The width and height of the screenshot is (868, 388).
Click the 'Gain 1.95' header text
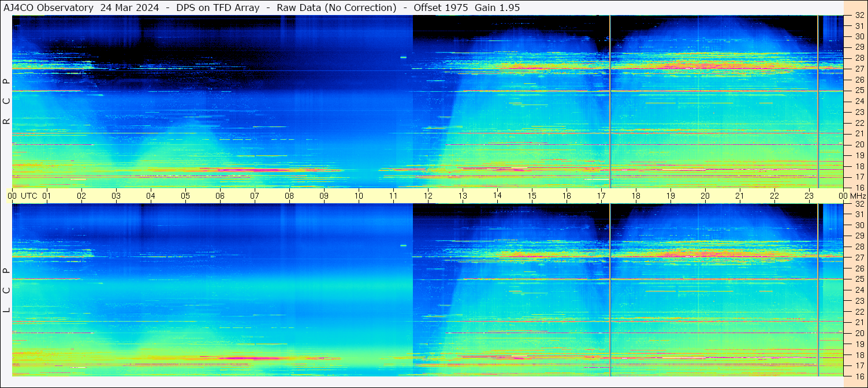(497, 8)
